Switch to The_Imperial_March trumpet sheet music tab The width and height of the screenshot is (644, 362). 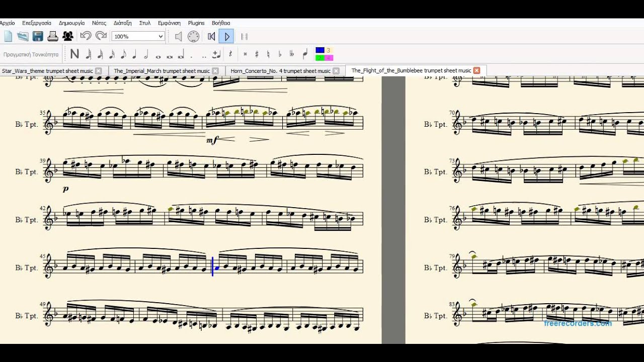(162, 71)
